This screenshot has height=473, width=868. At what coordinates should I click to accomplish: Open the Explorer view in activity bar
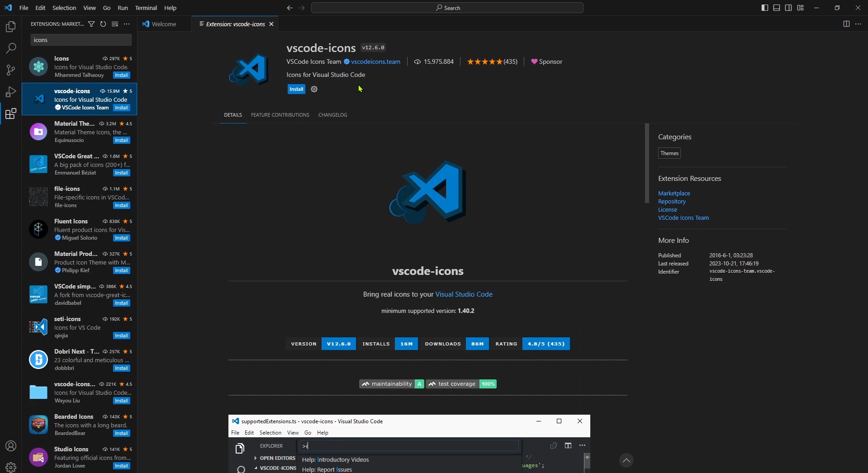[x=10, y=27]
